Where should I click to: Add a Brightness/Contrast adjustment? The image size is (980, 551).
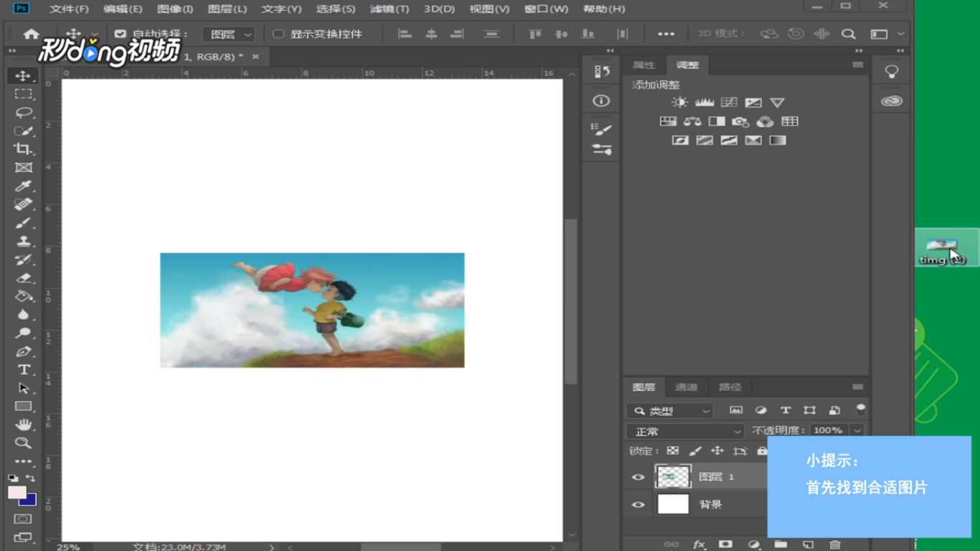(679, 103)
